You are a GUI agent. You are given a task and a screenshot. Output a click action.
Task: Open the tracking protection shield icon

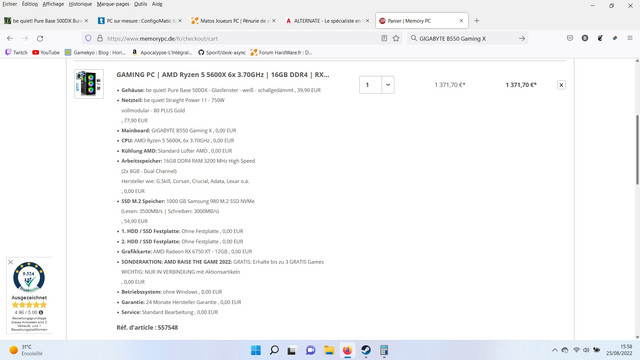[x=88, y=38]
